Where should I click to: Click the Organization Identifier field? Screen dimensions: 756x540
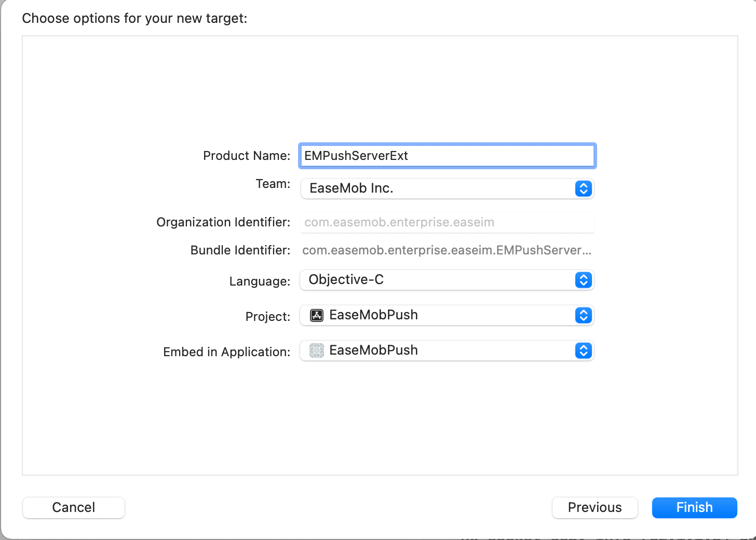[x=447, y=222]
